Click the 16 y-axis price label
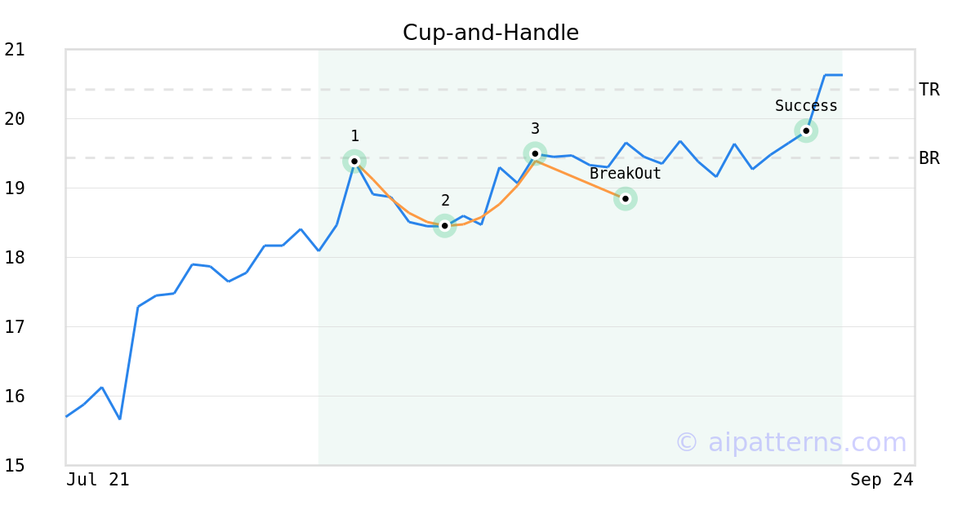The width and height of the screenshot is (980, 514). point(15,397)
